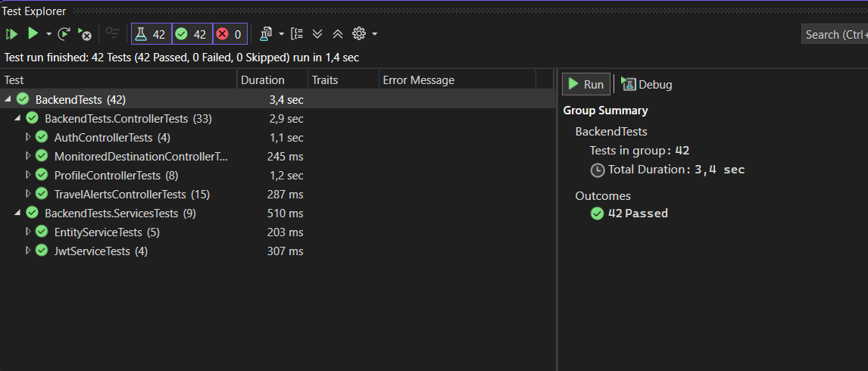Click the Expand All double-chevron icon
Image resolution: width=868 pixels, height=371 pixels.
(317, 34)
